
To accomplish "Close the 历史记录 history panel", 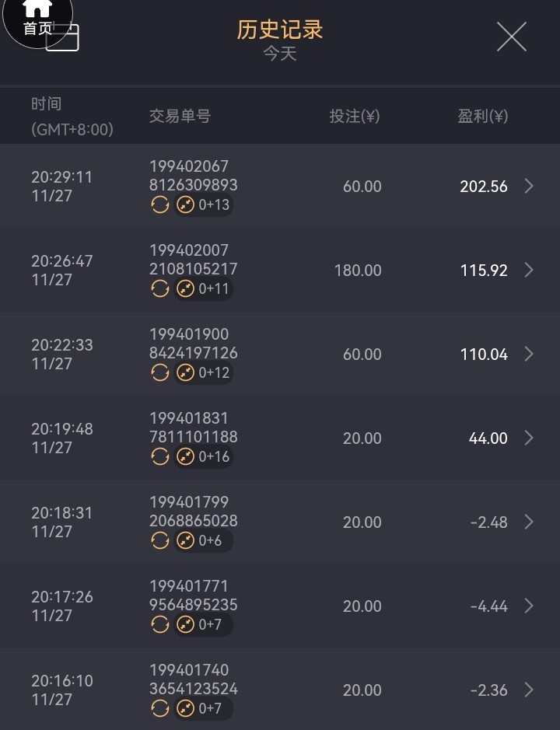I will pos(511,37).
